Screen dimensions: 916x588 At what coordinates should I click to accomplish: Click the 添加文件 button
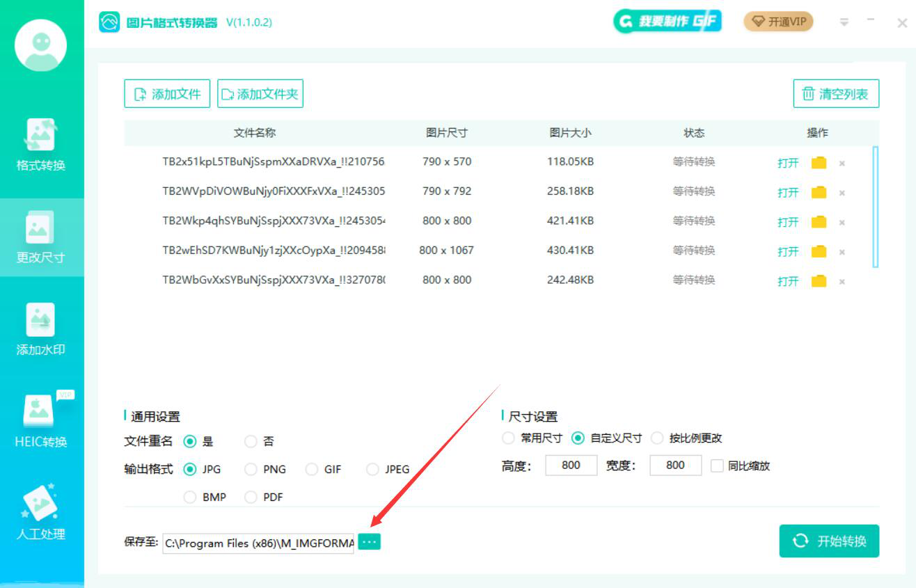tap(168, 94)
